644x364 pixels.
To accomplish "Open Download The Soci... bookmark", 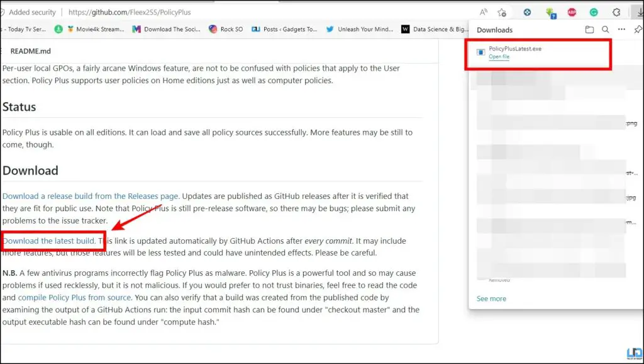I will tap(166, 29).
